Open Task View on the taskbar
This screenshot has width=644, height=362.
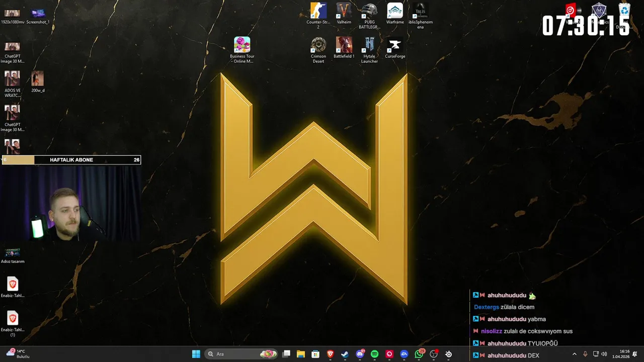click(x=286, y=354)
